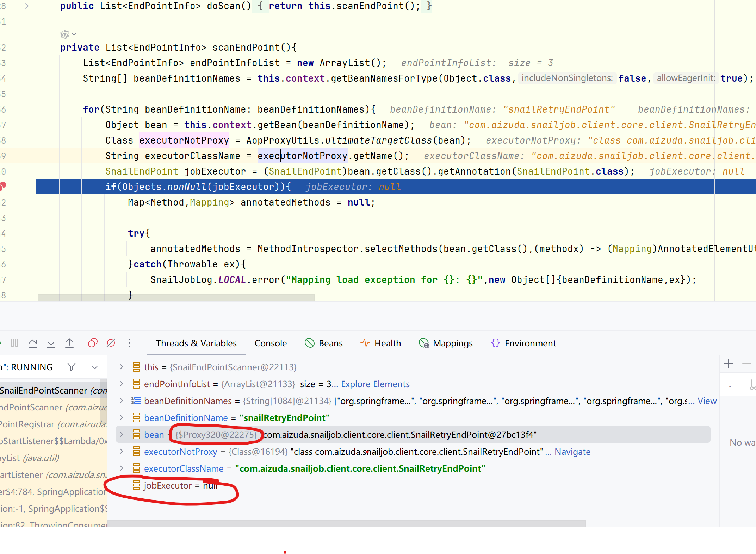Viewport: 756px width, 554px height.
Task: Click the Explore Elements link
Action: point(375,384)
